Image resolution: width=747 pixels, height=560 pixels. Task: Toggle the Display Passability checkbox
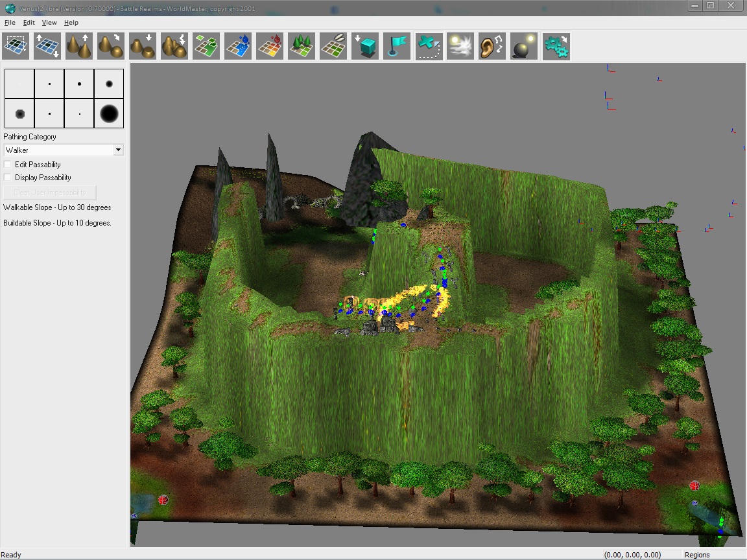(8, 178)
